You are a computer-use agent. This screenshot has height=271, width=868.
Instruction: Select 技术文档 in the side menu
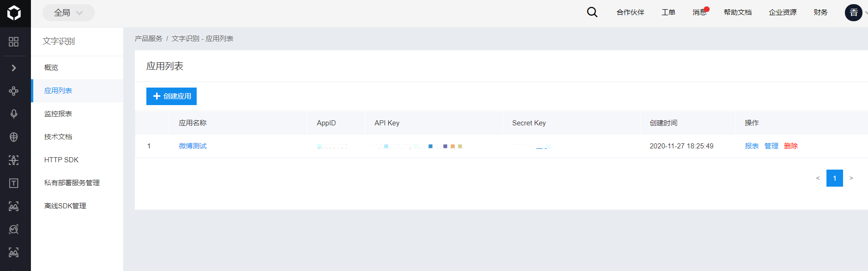58,137
